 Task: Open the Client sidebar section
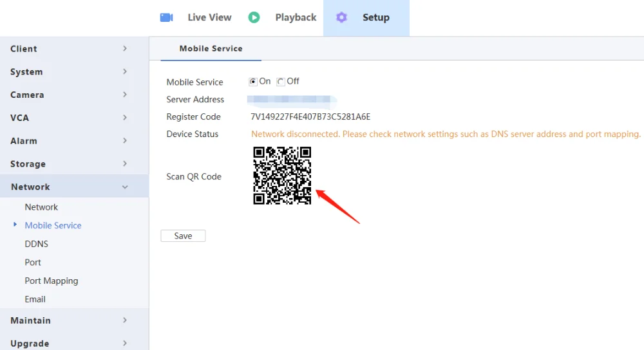(74, 48)
